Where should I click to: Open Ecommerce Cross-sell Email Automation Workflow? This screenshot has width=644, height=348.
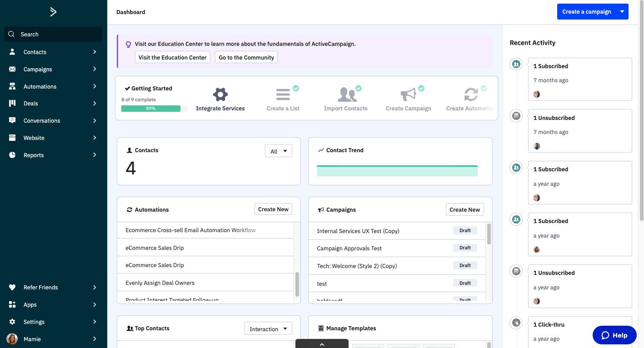point(190,230)
